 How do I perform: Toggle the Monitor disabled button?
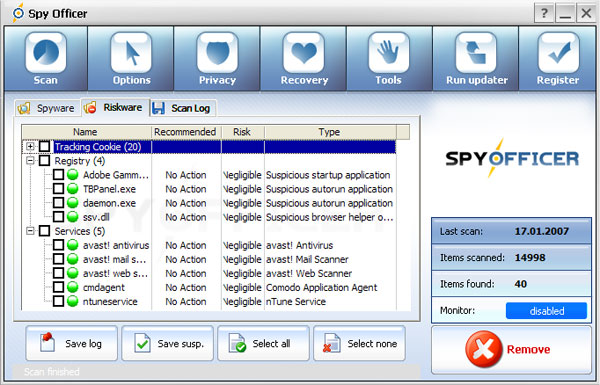coord(546,311)
